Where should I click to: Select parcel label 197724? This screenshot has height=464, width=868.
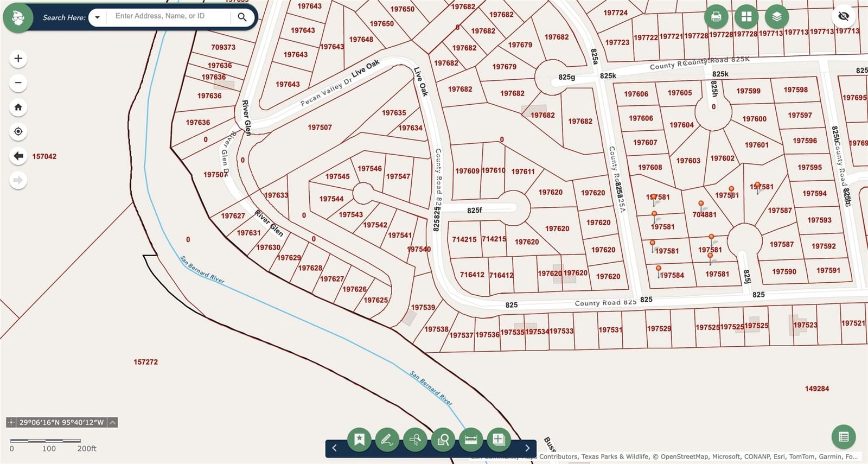pyautogui.click(x=615, y=13)
